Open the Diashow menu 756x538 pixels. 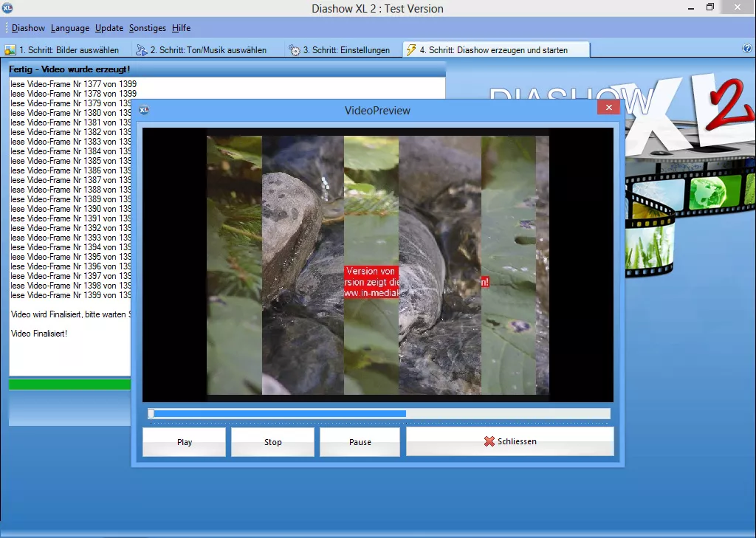tap(29, 28)
